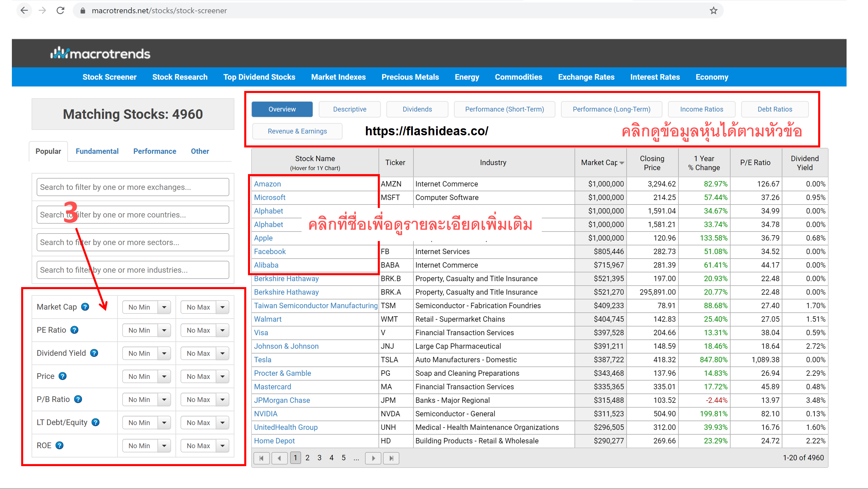Open Tesla stock details link
This screenshot has height=489, width=868.
262,360
